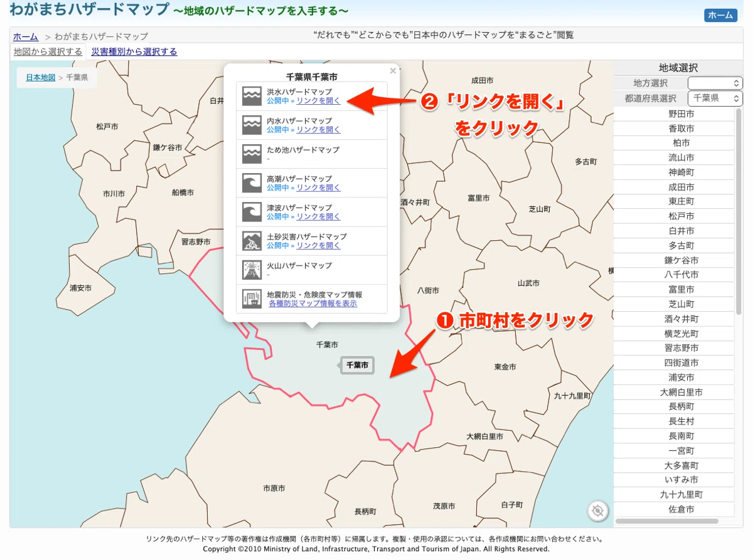Select 長生村 in the region list
The image size is (753, 560).
pyautogui.click(x=674, y=421)
